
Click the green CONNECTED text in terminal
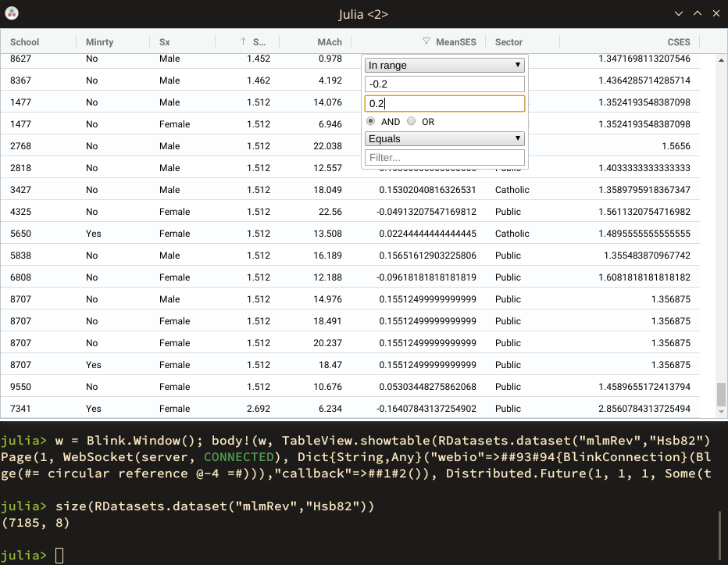[239, 456]
